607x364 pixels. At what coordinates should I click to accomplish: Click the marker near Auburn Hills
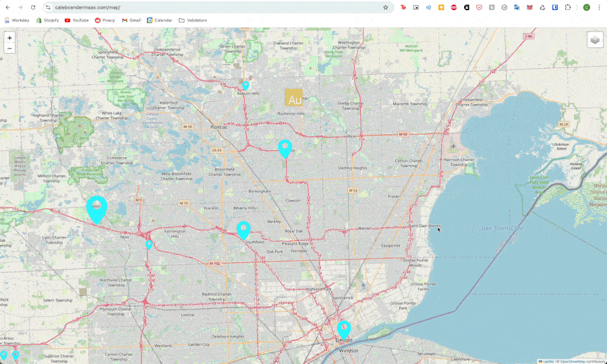(x=245, y=85)
